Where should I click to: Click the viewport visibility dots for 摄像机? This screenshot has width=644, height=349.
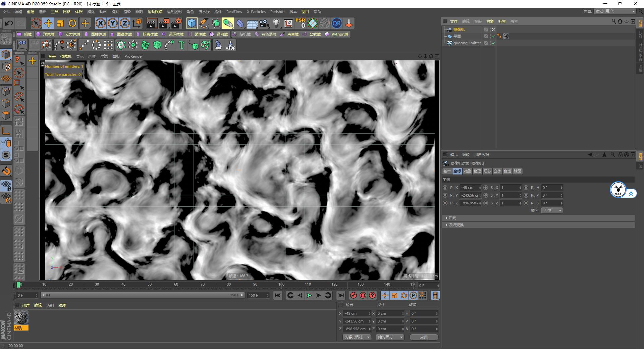click(490, 30)
